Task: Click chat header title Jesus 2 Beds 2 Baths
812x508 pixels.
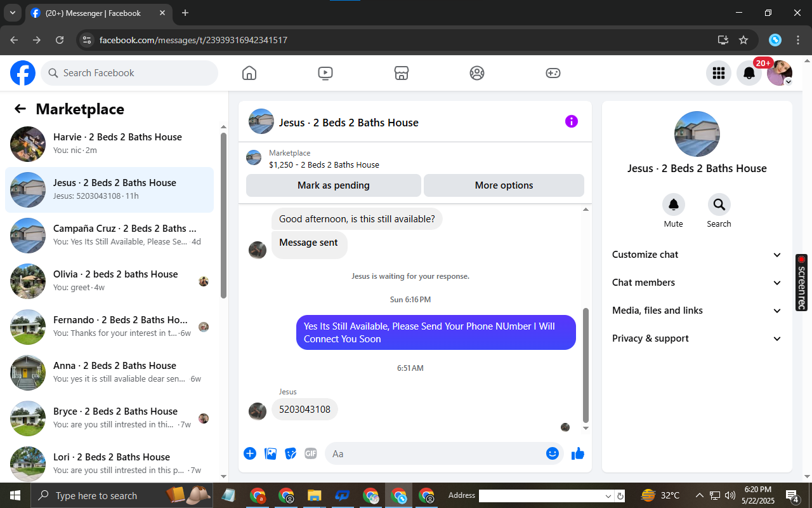Action: [x=349, y=123]
